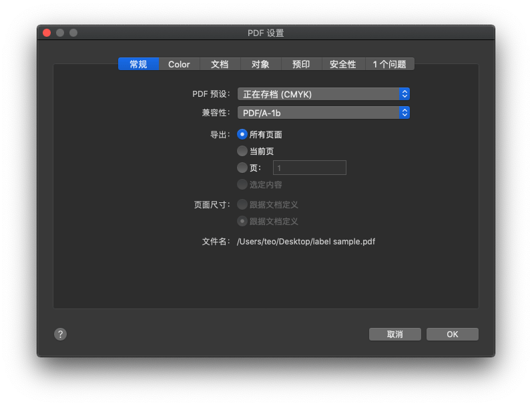Choose the first 跟据文档定义 option
532x406 pixels.
coord(242,205)
